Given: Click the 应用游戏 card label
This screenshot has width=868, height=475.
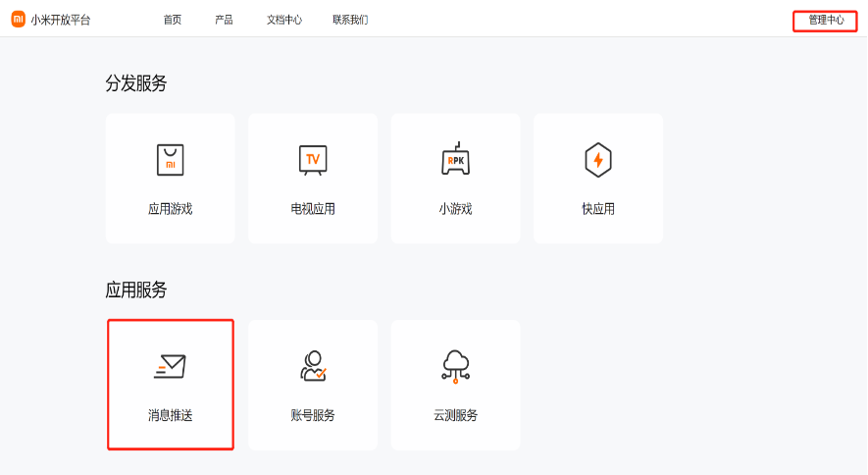Looking at the screenshot, I should tap(170, 209).
